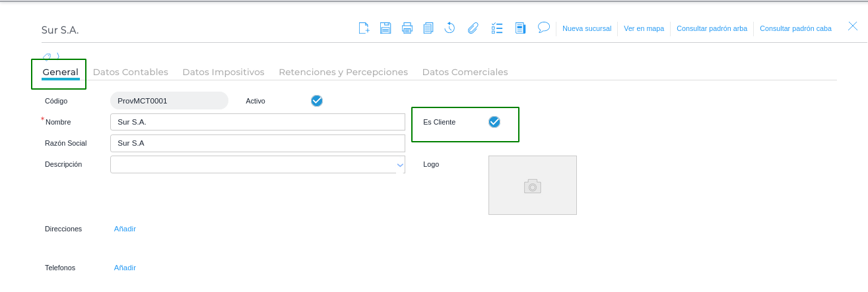Click the paperclip attachments icon
Image resolution: width=868 pixels, height=292 pixels.
(473, 28)
